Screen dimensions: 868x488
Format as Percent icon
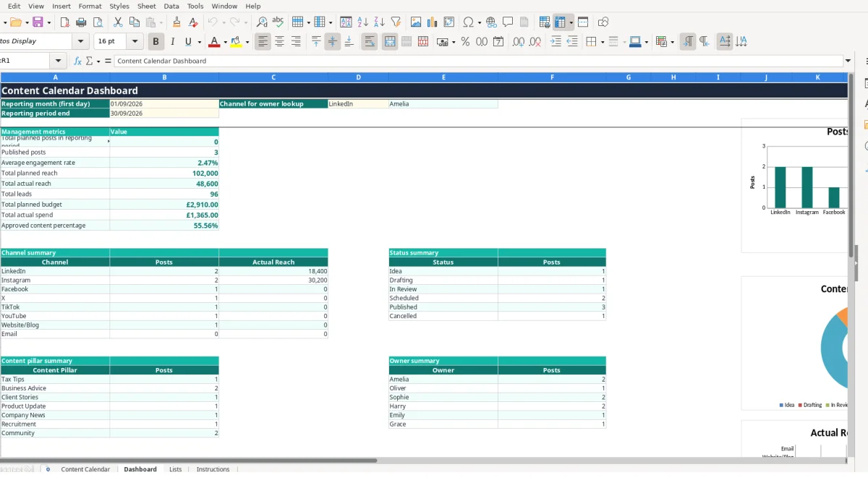tap(465, 42)
